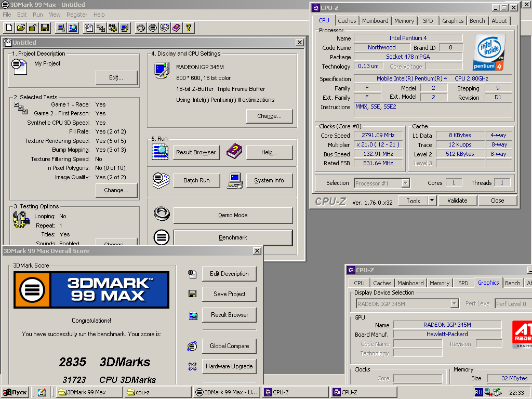Click Change button in Display and CPU Settings

(269, 116)
